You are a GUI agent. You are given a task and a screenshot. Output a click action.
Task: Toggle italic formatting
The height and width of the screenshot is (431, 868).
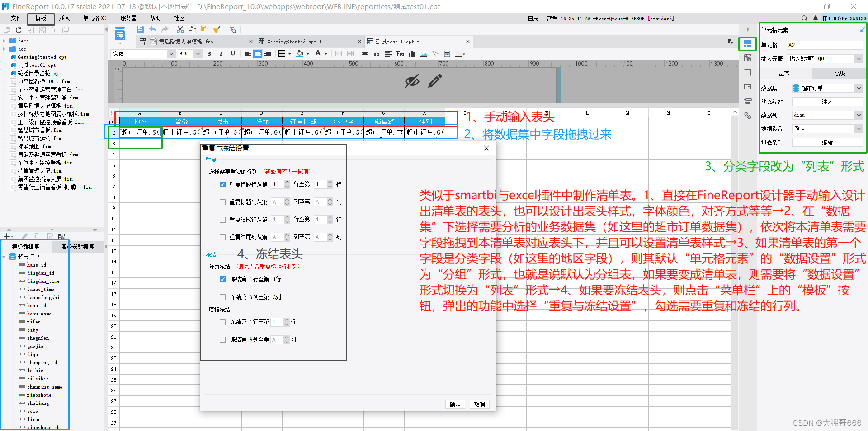coord(221,54)
